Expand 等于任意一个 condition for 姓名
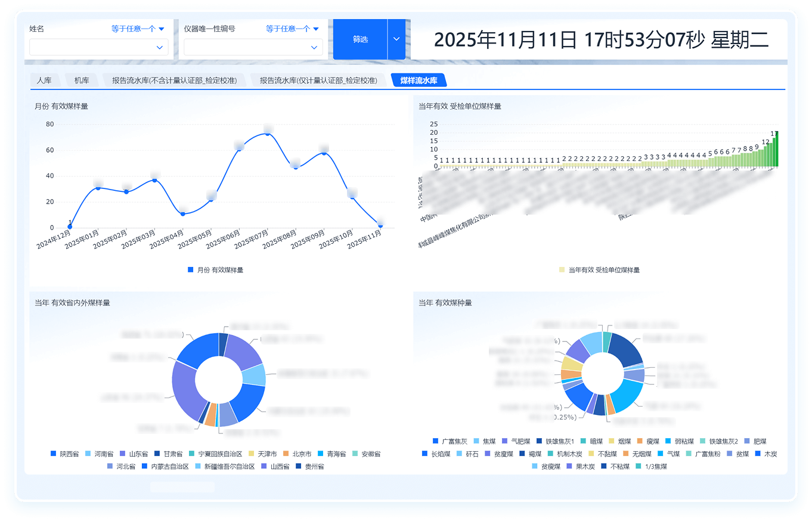The height and width of the screenshot is (521, 812). (138, 29)
